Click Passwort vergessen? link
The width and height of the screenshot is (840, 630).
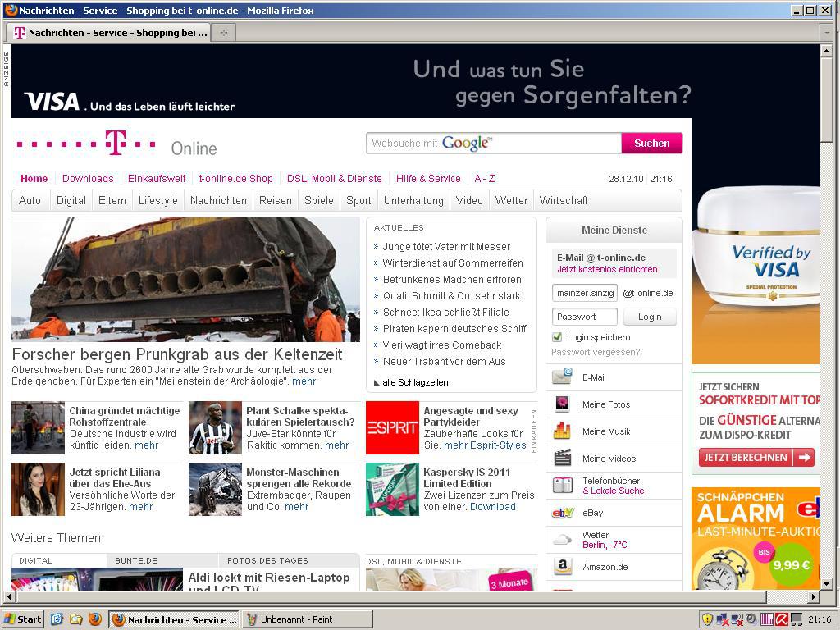(596, 352)
